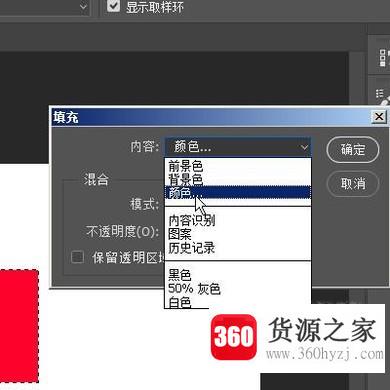
Task: Select the highlighted 颜色... list option
Action: tap(238, 192)
